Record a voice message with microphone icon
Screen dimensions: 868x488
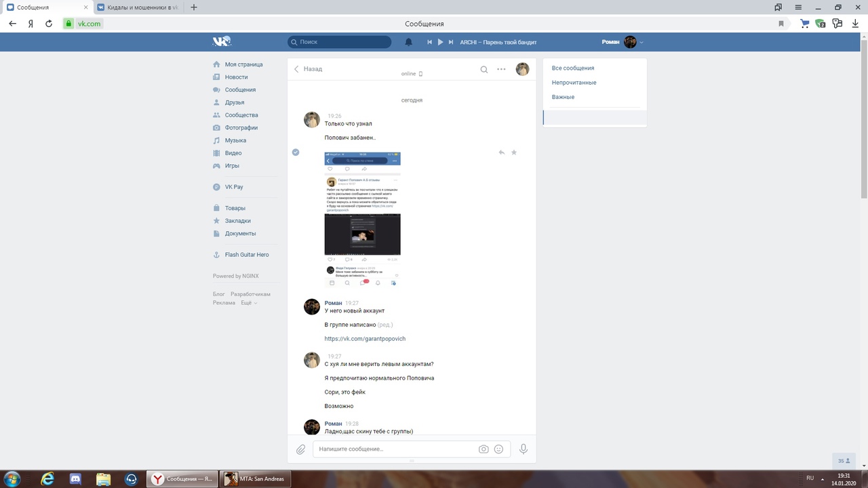[523, 449]
